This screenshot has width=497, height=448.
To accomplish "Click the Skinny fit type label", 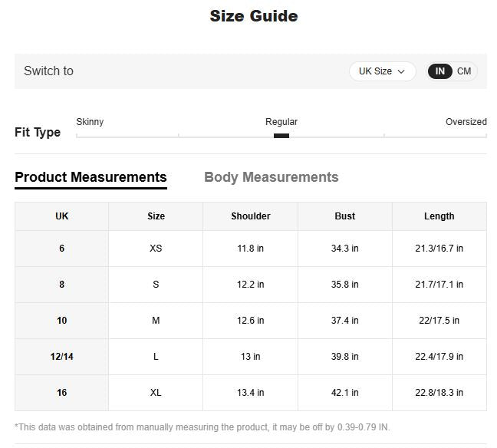I will (x=90, y=122).
